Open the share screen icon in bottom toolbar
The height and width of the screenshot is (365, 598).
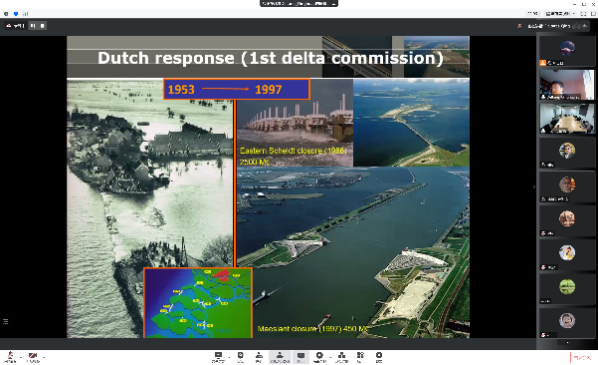pos(218,357)
